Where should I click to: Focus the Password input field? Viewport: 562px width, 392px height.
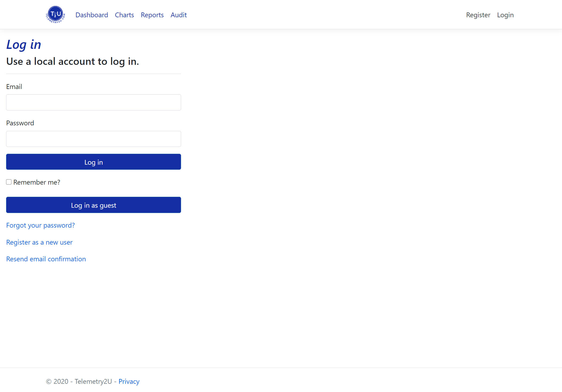click(x=93, y=139)
